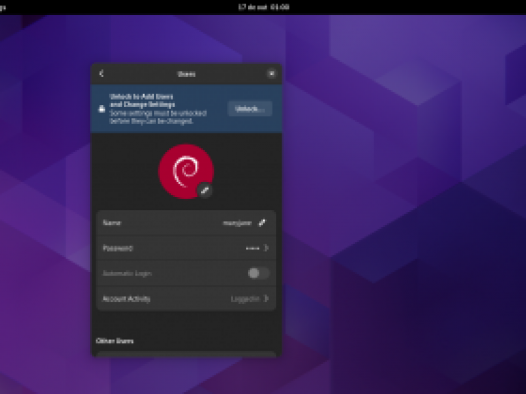
Task: Go back using the header arrow
Action: tap(102, 73)
